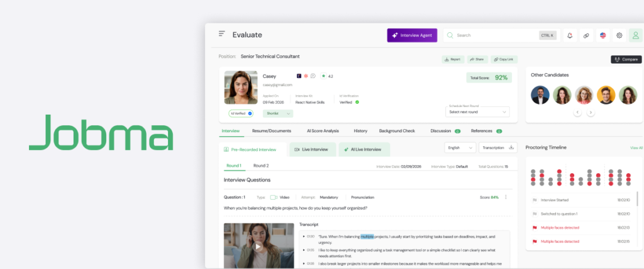
Task: Open the user profile icon
Action: (x=636, y=35)
